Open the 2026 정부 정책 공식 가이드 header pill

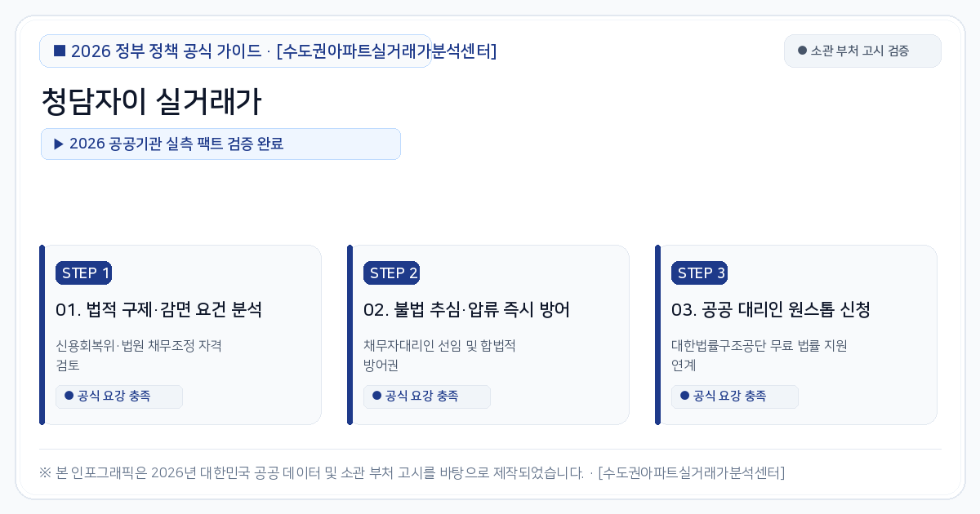[x=236, y=51]
